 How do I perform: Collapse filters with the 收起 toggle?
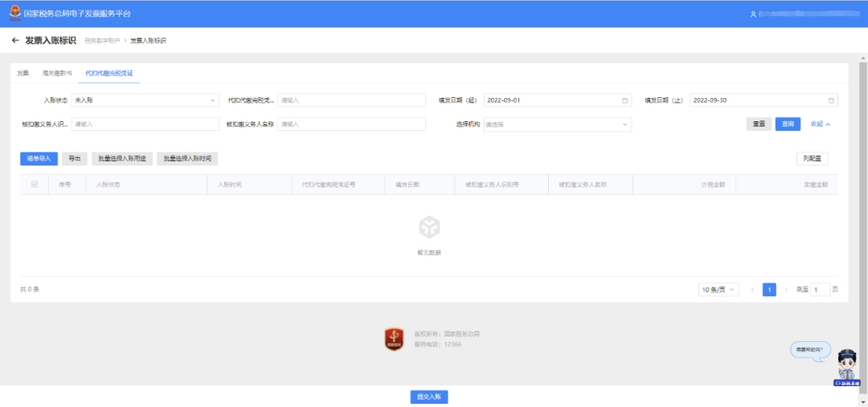820,124
